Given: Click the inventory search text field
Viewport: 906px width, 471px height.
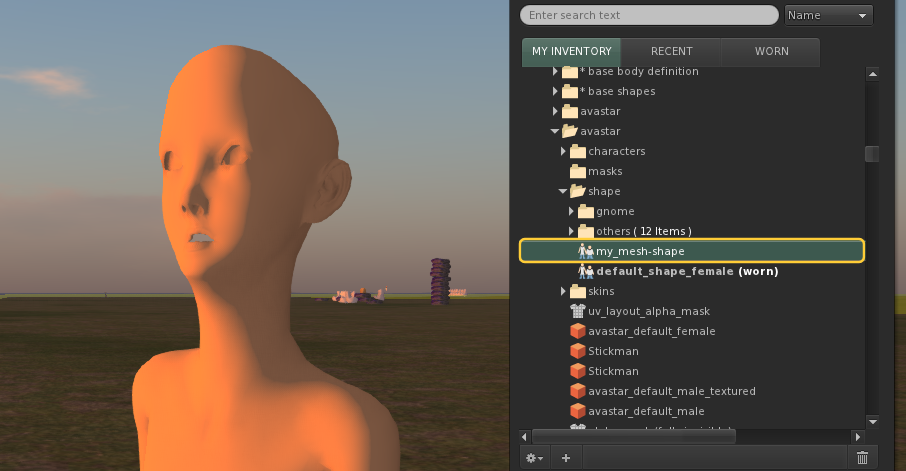Looking at the screenshot, I should coord(649,15).
